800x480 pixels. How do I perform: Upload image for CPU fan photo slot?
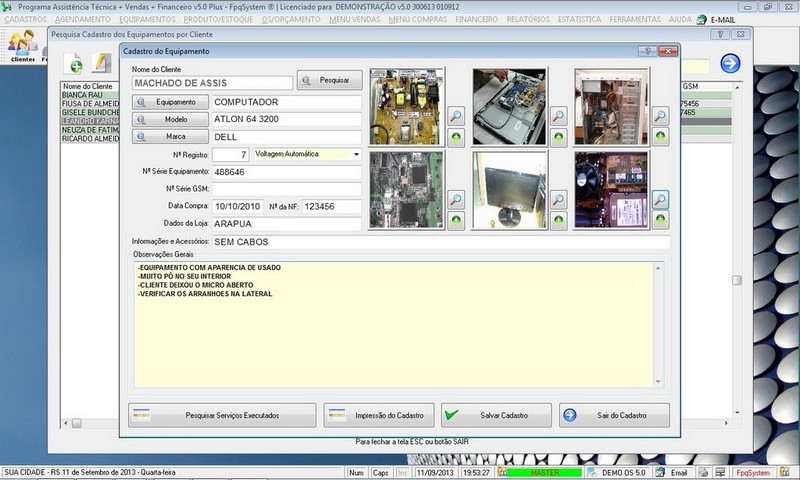click(660, 219)
